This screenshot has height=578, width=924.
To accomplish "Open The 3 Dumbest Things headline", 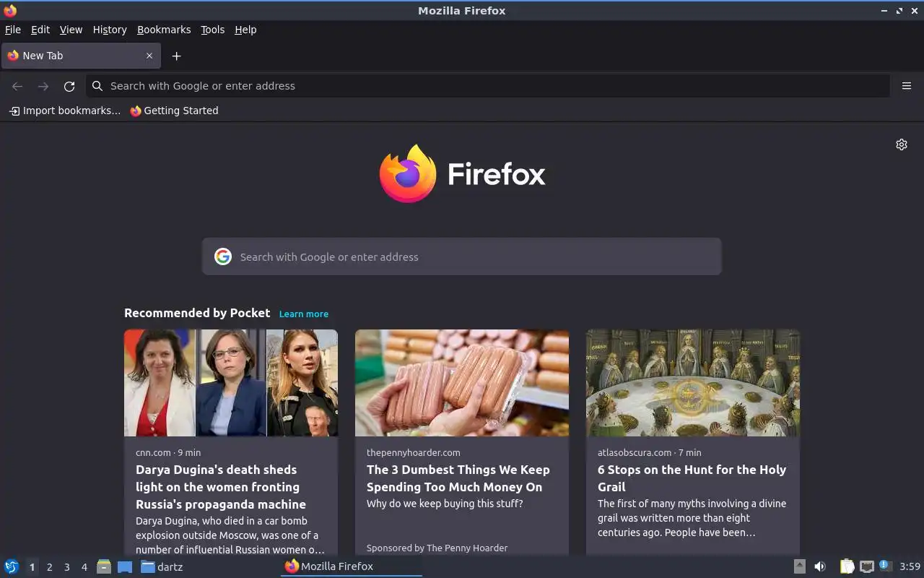I will pos(458,478).
